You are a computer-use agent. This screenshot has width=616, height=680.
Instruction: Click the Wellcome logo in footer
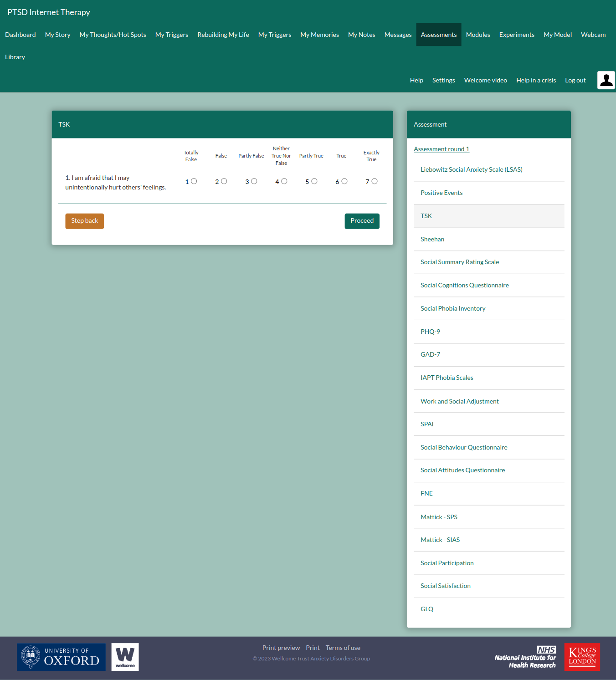click(125, 657)
